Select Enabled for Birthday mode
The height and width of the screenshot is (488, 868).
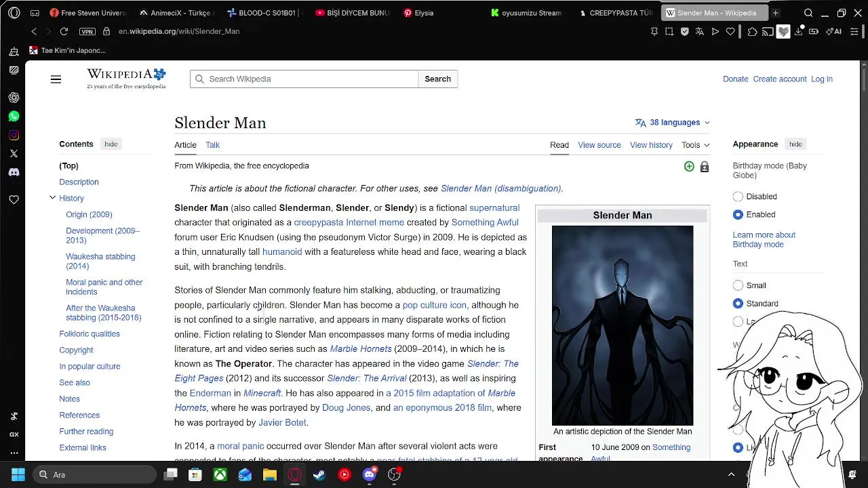click(738, 215)
